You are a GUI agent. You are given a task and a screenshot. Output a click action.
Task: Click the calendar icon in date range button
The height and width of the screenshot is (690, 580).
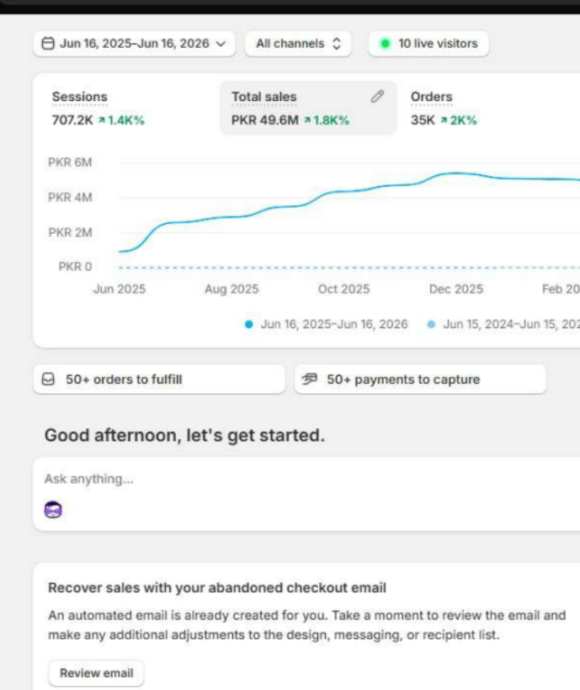point(48,44)
